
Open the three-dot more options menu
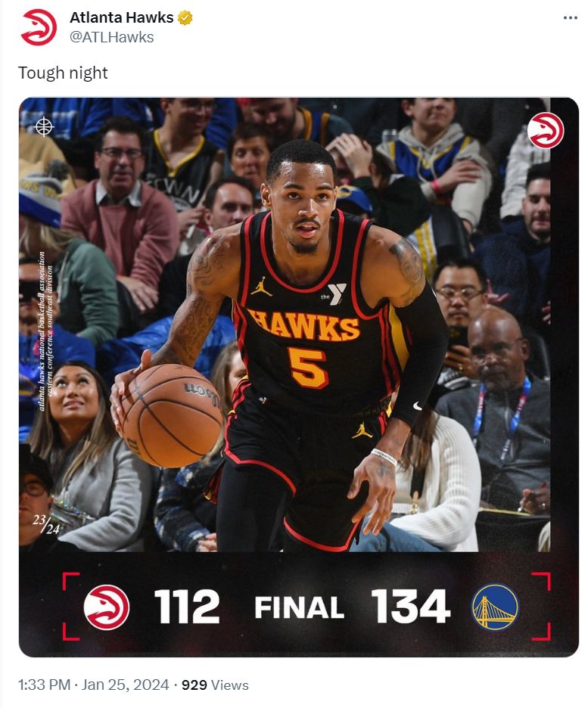coord(571,17)
